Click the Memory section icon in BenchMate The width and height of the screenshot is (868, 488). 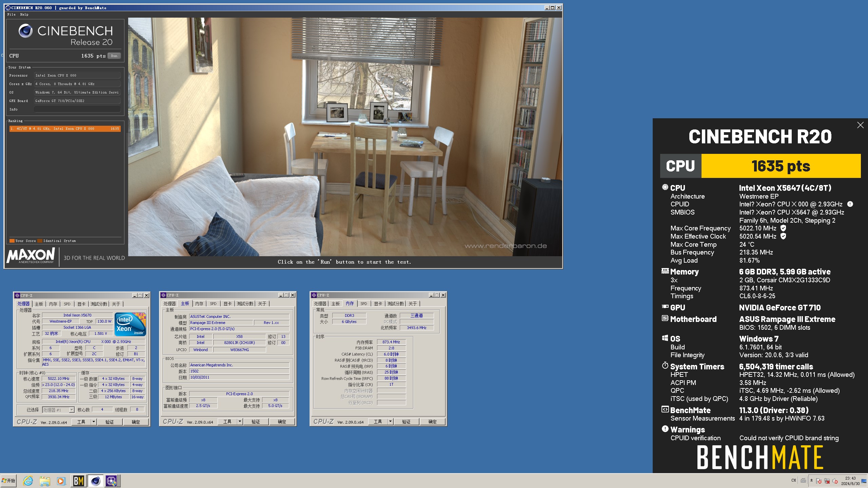point(665,271)
